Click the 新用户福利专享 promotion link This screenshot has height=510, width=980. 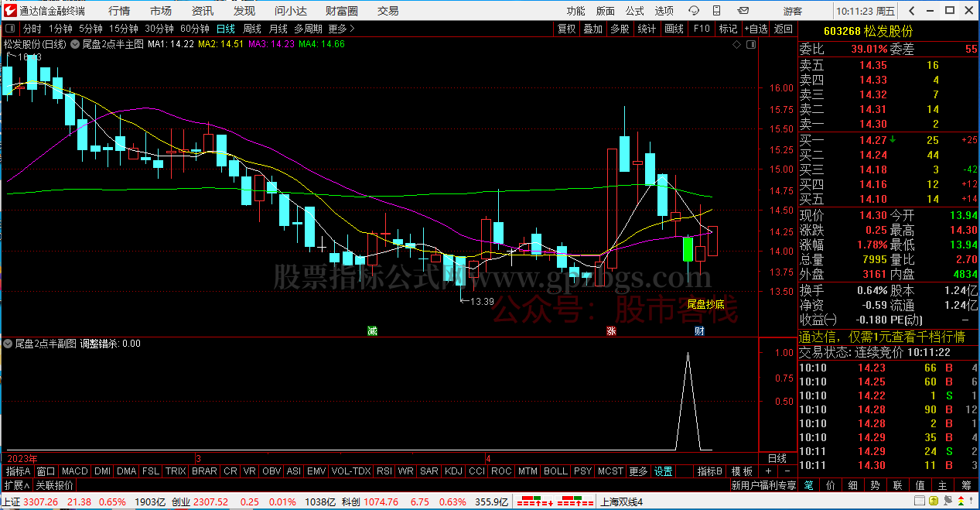[x=763, y=485]
